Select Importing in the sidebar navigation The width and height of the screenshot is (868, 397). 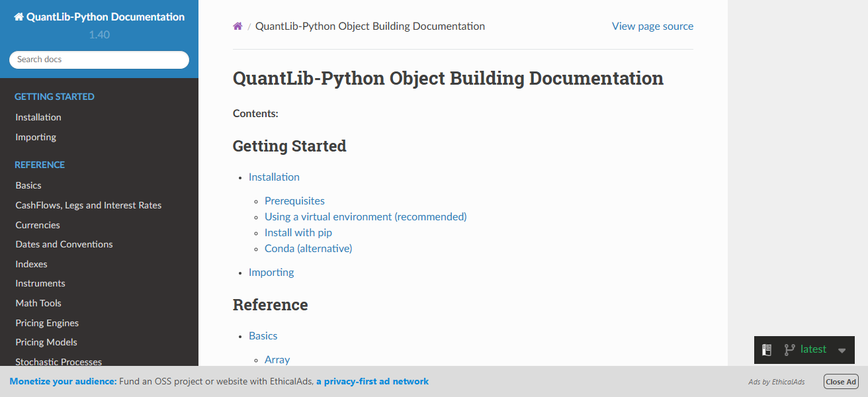[x=36, y=137]
